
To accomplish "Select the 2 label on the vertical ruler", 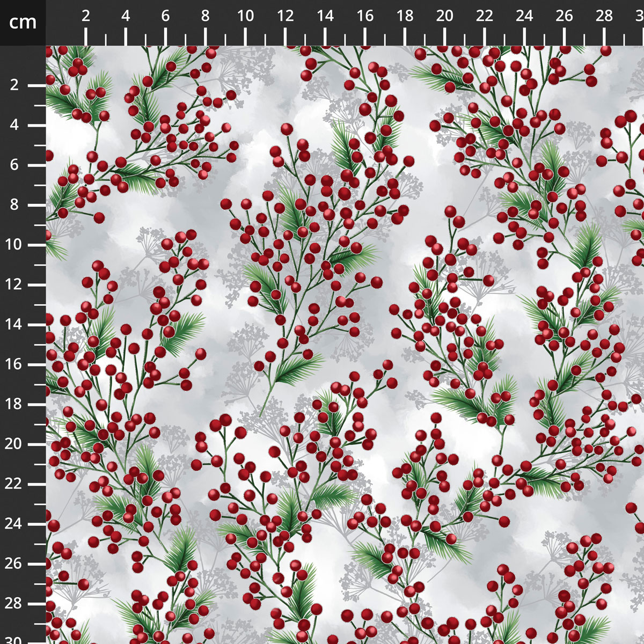I will (14, 85).
